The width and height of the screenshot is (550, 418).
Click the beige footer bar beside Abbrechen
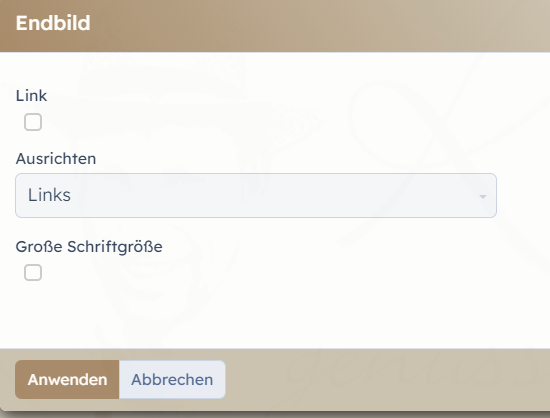point(386,379)
